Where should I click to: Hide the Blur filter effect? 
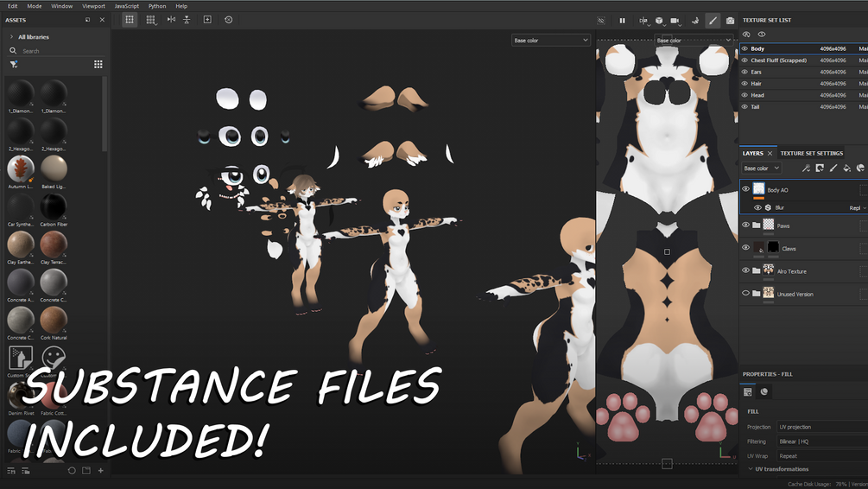757,207
